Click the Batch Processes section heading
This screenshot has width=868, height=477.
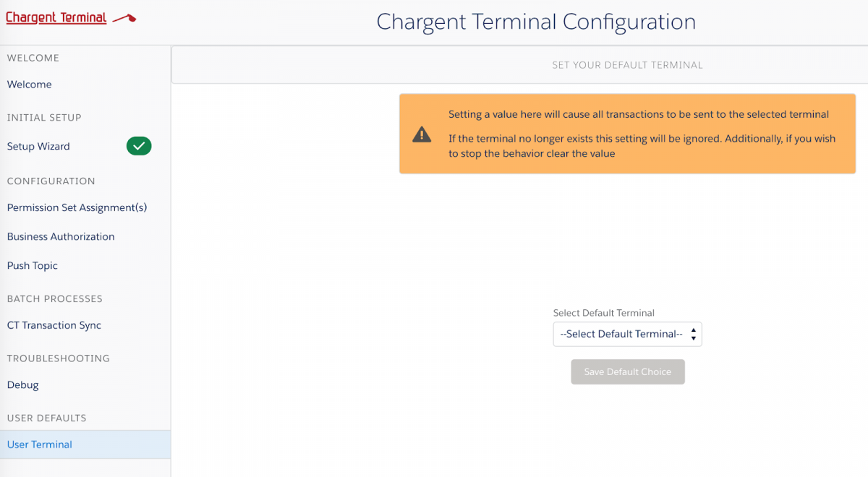point(55,299)
